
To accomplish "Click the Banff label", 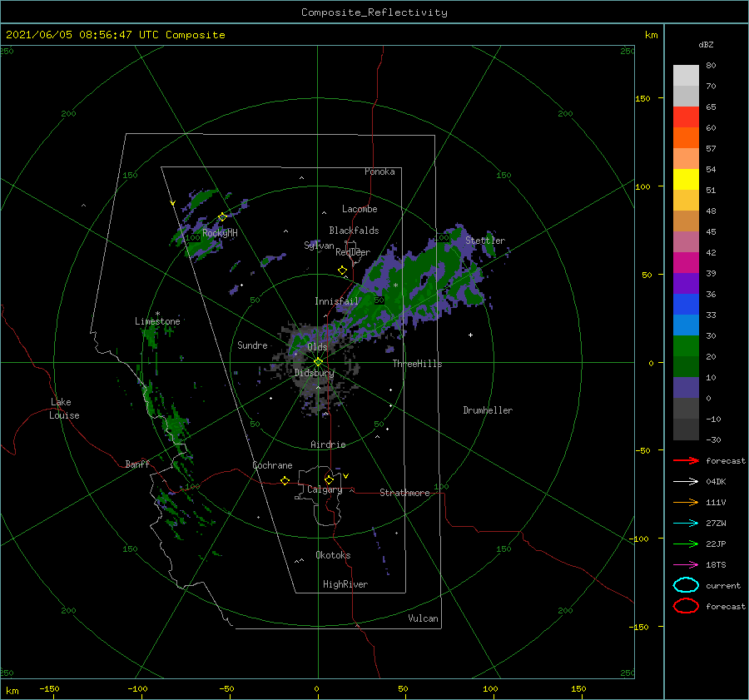I will coord(137,464).
